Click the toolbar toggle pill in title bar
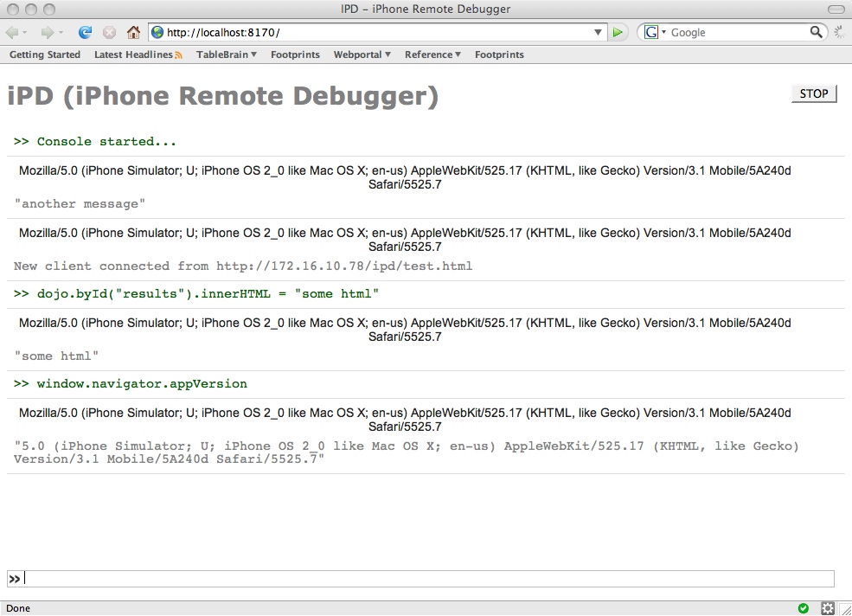 point(836,10)
